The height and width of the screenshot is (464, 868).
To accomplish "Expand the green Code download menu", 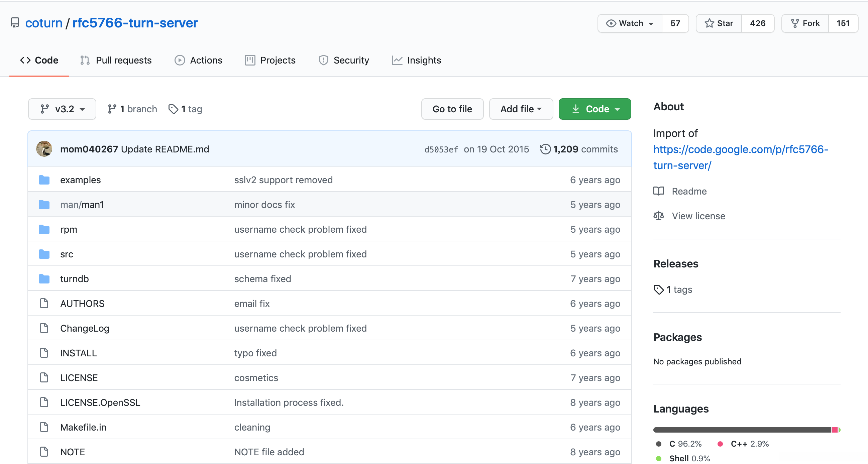I will click(x=594, y=109).
